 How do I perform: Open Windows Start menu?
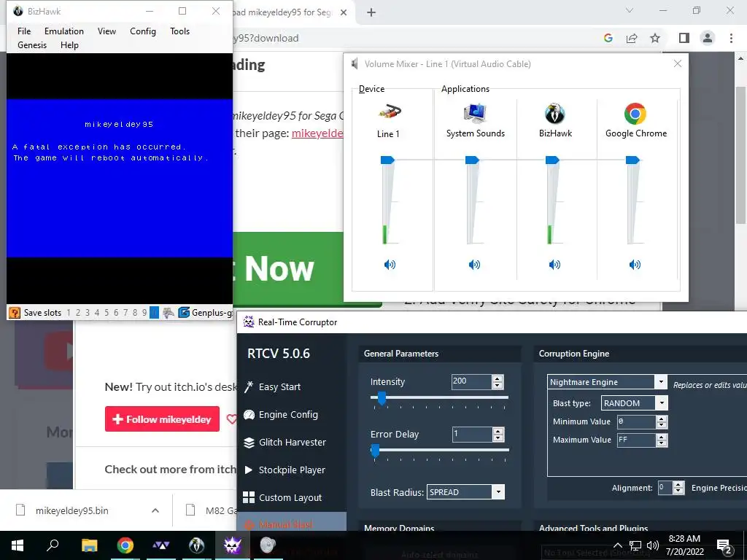(x=18, y=545)
